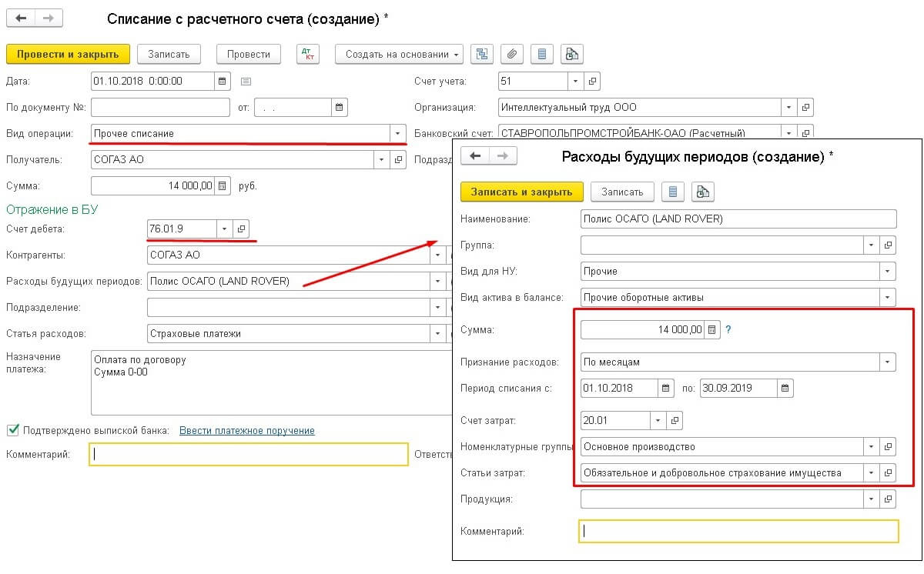Image resolution: width=924 pixels, height=574 pixels.
Task: Expand Счет учета 51 dropdown
Action: (x=576, y=81)
